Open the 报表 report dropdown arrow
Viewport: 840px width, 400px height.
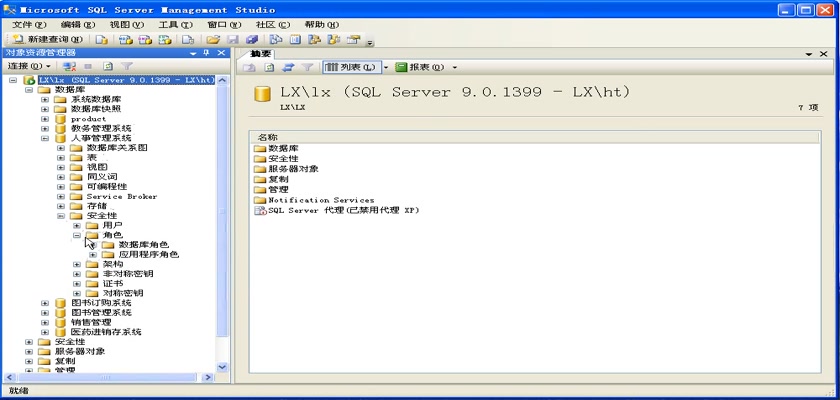coord(454,67)
